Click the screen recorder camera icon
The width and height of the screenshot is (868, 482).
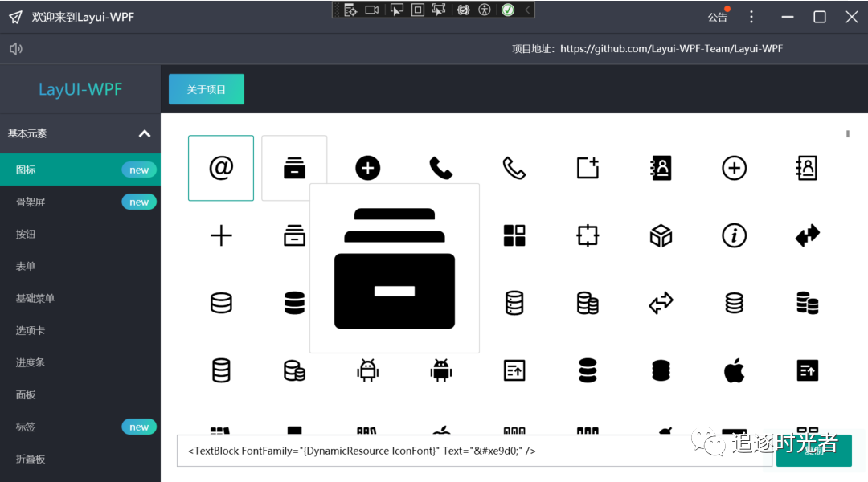pyautogui.click(x=372, y=10)
